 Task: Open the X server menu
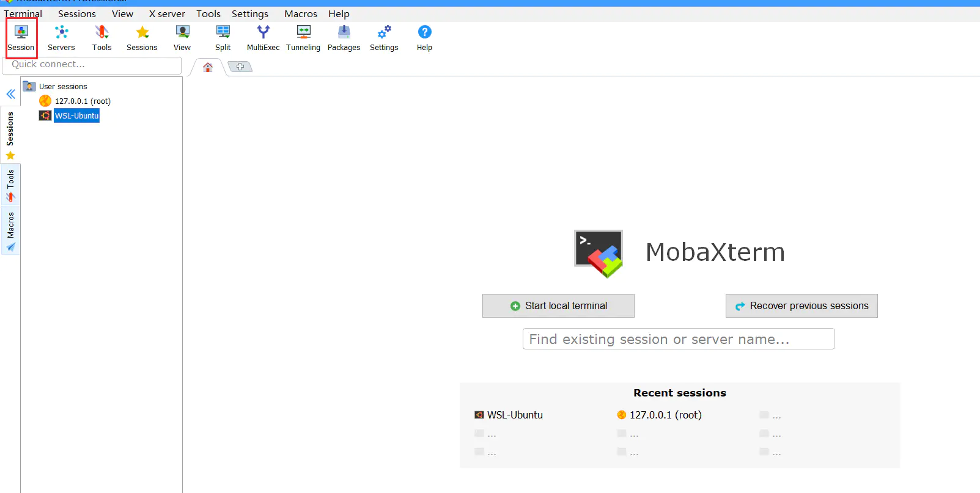[167, 13]
